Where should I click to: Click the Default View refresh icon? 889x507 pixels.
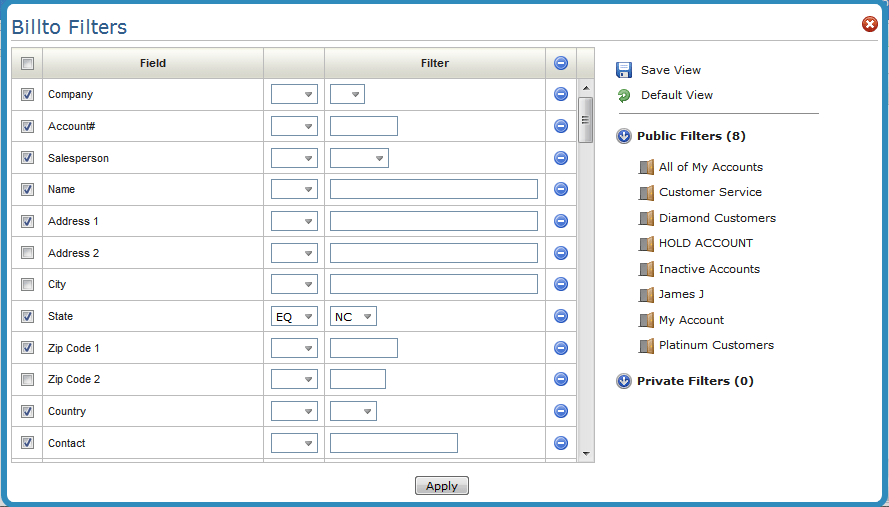pos(624,96)
